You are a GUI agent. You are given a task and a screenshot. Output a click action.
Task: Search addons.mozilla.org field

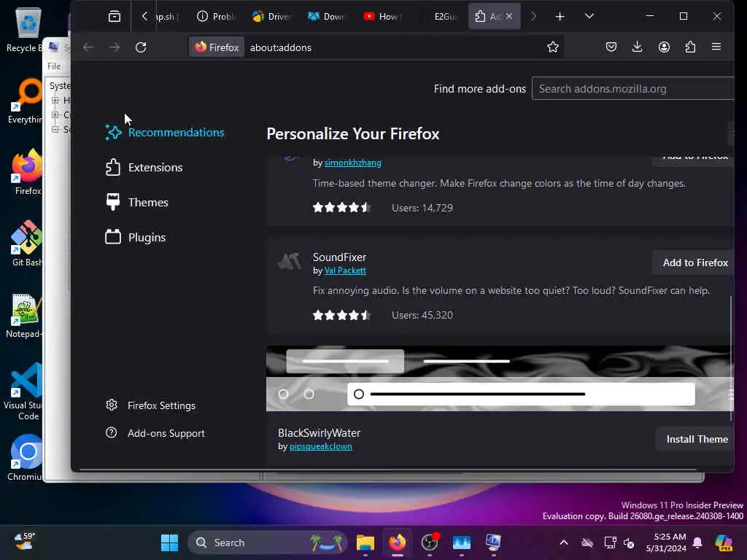tap(632, 88)
